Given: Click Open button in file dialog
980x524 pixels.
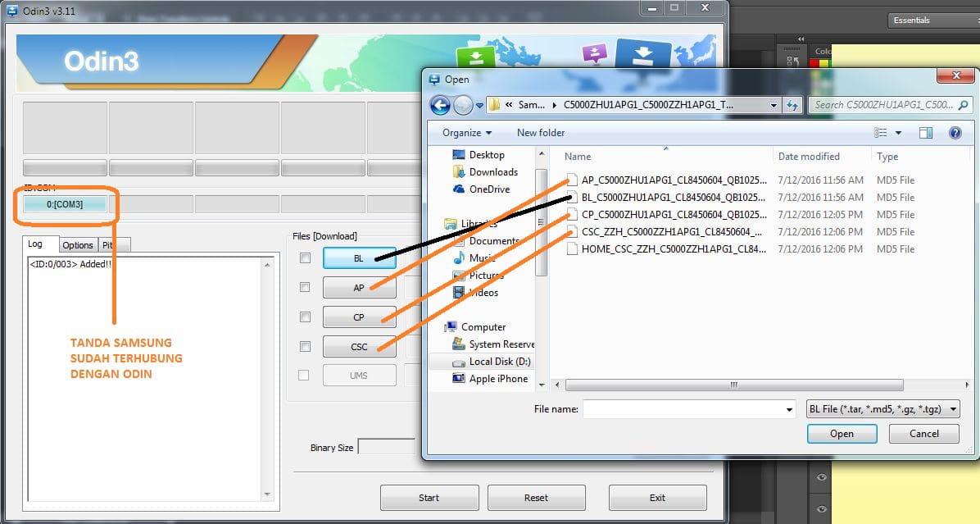Looking at the screenshot, I should 842,434.
